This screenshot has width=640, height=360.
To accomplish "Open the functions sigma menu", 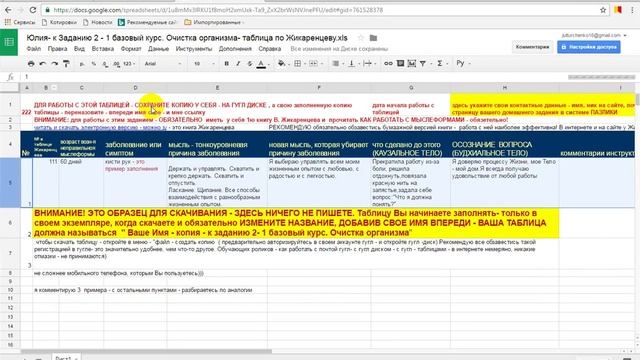I will coord(441,64).
